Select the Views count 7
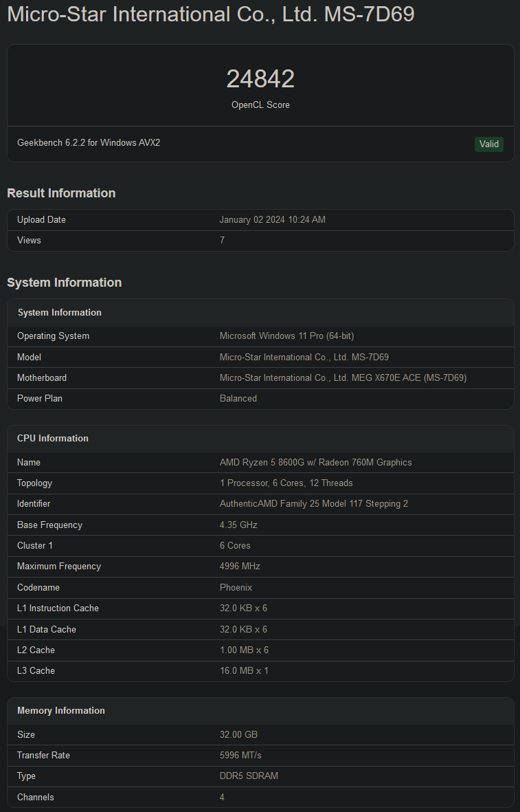Screen dimensions: 520x812 tap(222, 240)
